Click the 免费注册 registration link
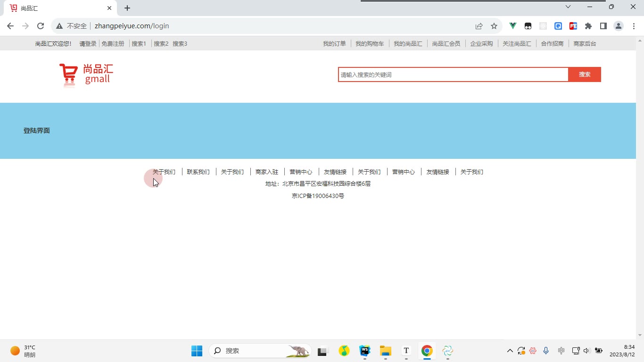The width and height of the screenshot is (644, 362). pyautogui.click(x=113, y=43)
